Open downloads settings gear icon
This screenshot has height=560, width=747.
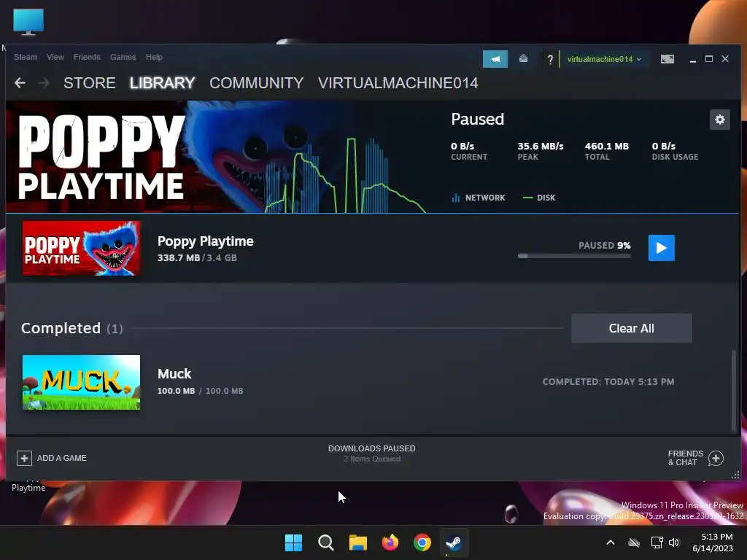tap(719, 120)
